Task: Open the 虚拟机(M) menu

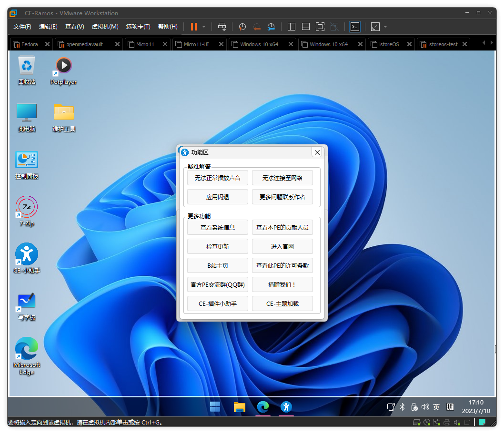Action: (105, 27)
